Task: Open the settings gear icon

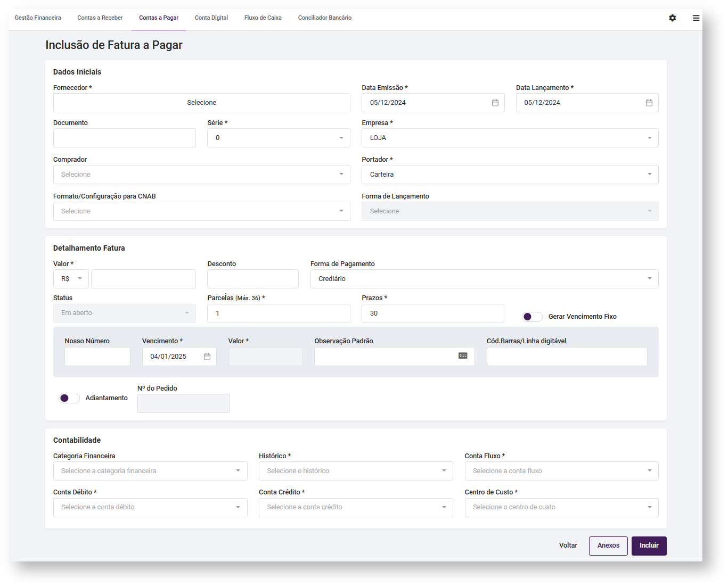Action: (673, 18)
